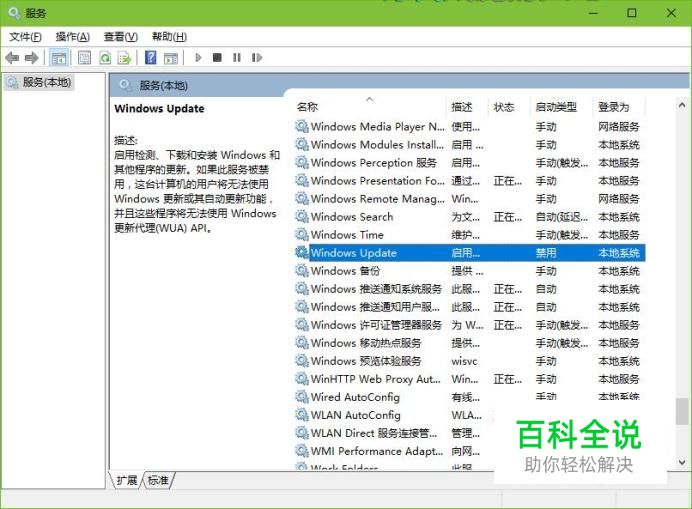This screenshot has width=692, height=509.
Task: Sort by the 状态 column header
Action: click(x=509, y=106)
